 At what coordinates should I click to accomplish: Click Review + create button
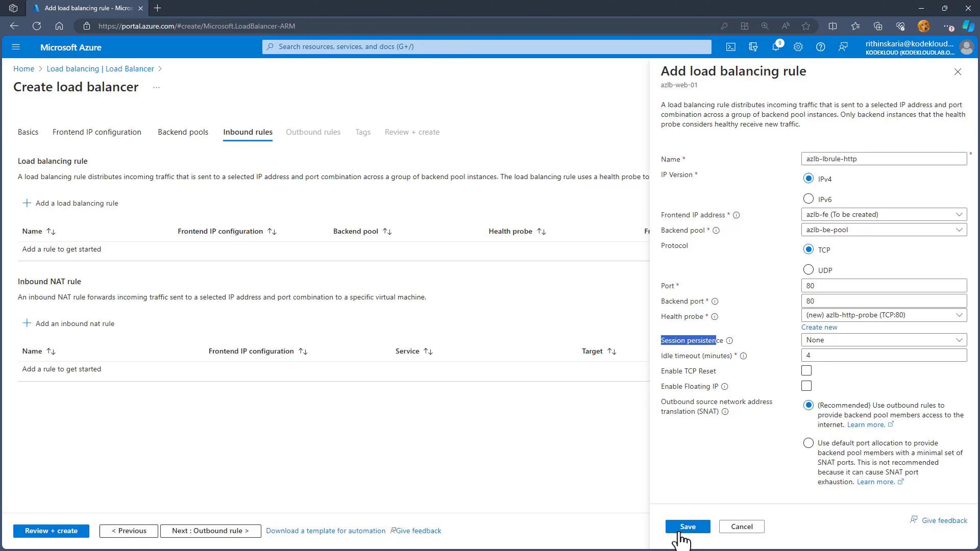[x=51, y=531]
